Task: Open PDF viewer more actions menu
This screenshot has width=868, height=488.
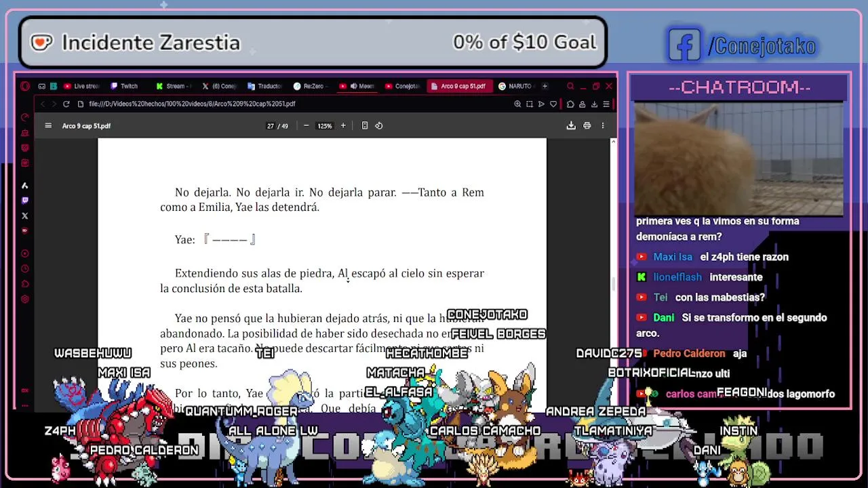Action: [x=603, y=125]
